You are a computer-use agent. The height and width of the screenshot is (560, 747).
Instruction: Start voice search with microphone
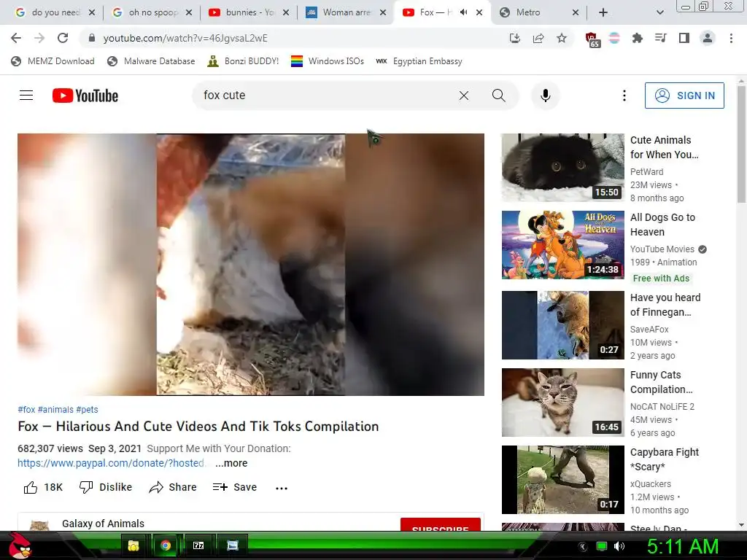pyautogui.click(x=546, y=96)
